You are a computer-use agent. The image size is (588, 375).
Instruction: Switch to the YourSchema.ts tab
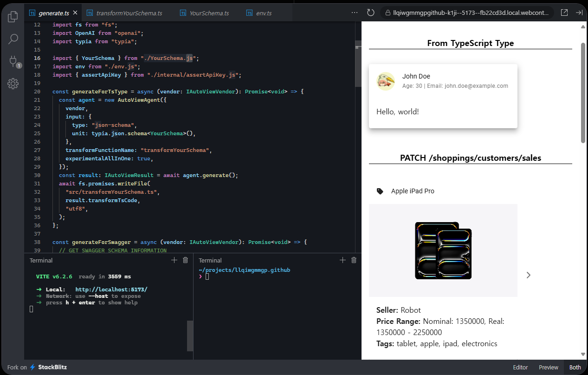(x=204, y=13)
